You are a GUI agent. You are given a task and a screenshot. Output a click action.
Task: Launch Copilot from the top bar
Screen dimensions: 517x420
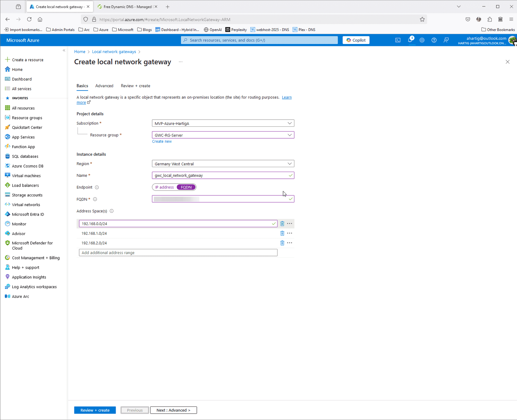point(356,40)
